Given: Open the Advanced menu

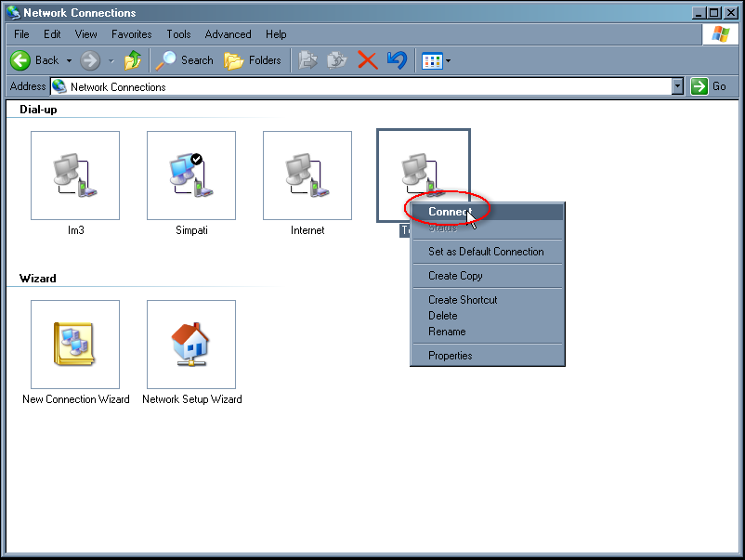Looking at the screenshot, I should coord(228,34).
